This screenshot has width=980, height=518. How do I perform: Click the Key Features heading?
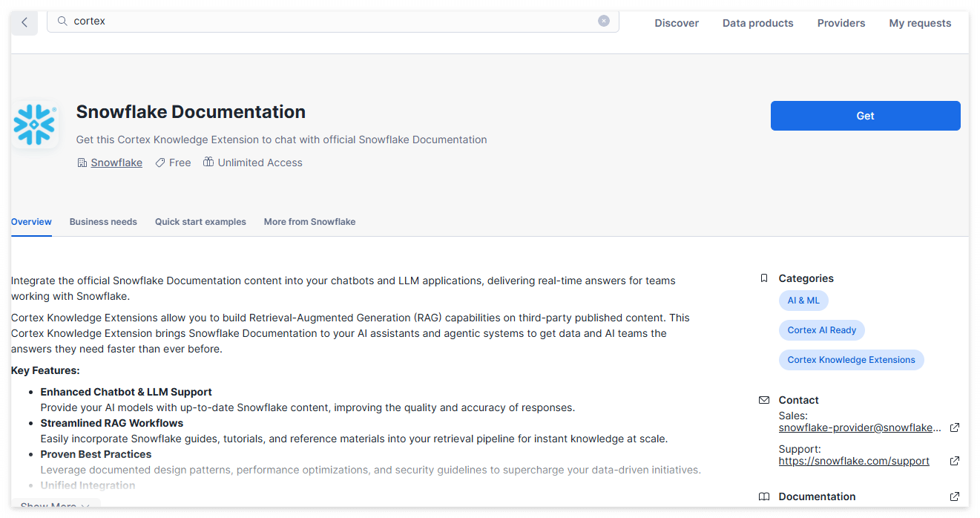45,370
